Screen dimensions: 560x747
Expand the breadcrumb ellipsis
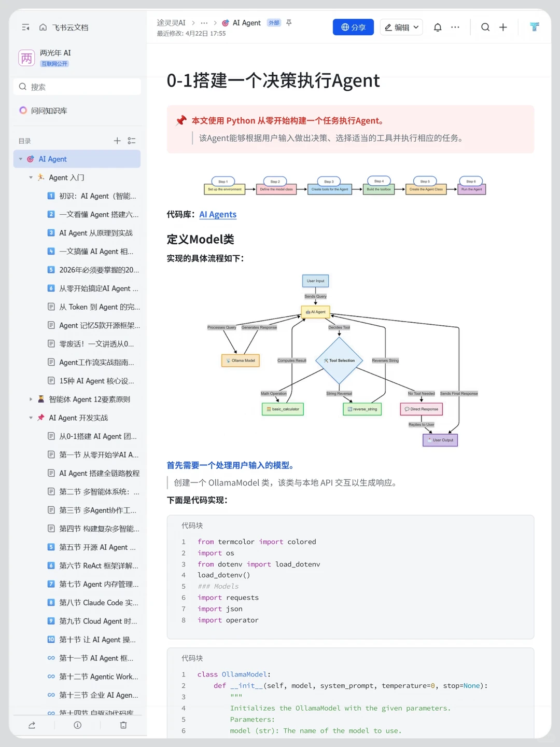click(204, 23)
